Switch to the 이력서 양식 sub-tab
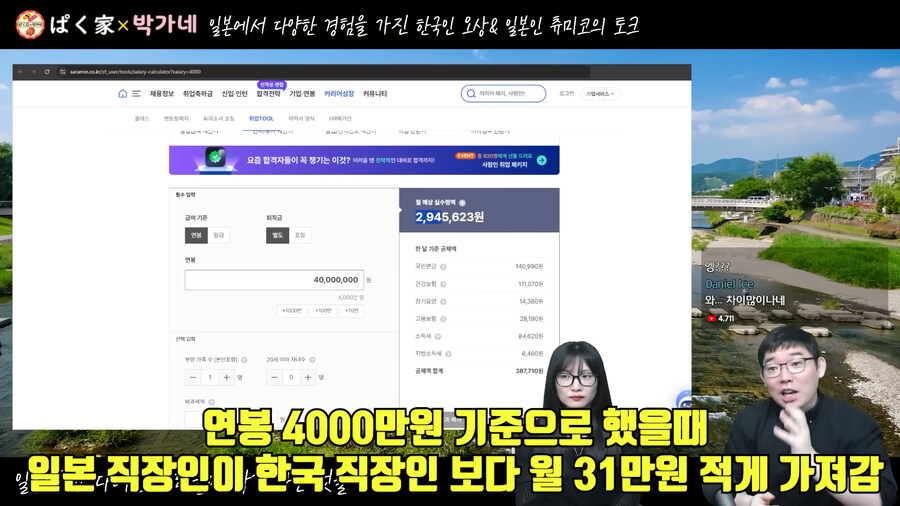 click(x=301, y=119)
